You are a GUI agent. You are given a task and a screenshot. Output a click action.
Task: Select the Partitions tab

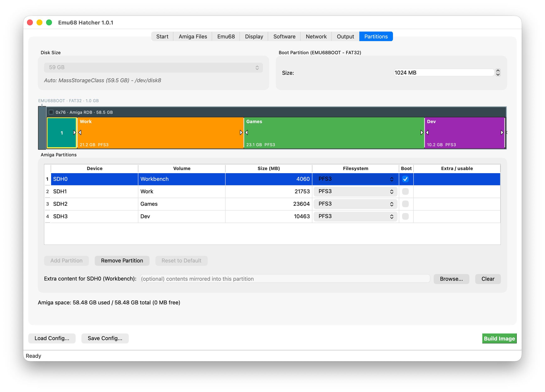[x=376, y=37]
